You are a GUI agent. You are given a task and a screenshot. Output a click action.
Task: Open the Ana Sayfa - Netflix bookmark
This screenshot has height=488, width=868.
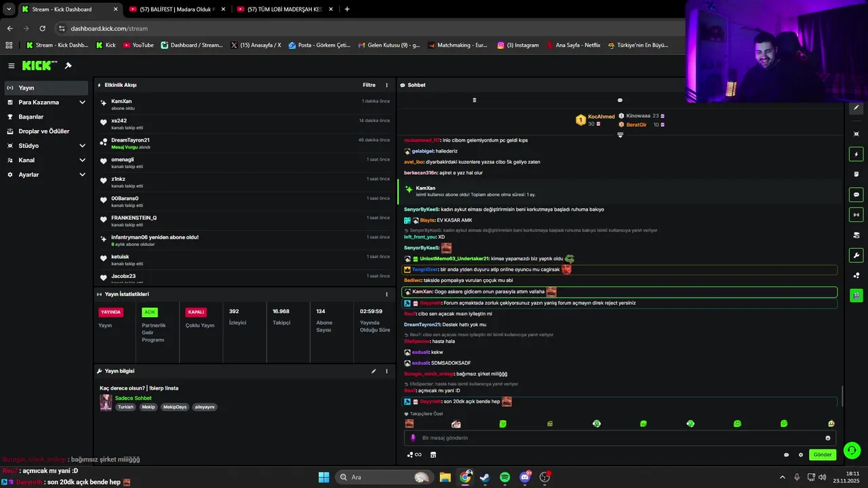[573, 45]
